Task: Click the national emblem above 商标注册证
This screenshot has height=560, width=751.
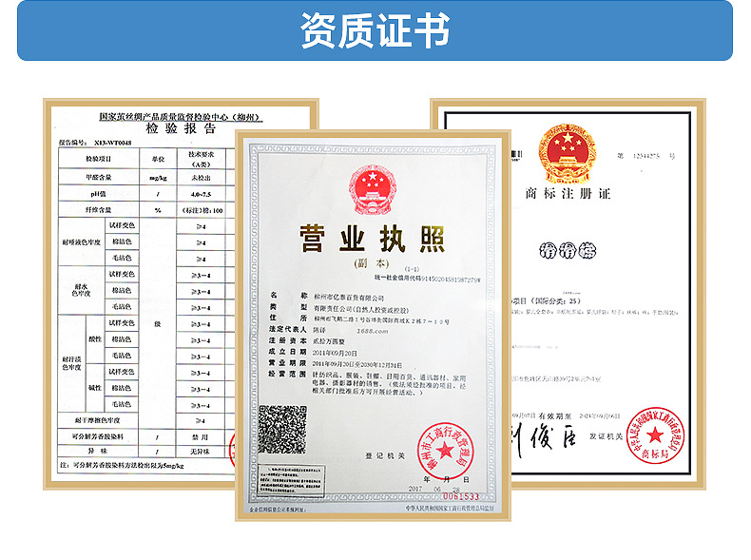Action: pos(568,153)
